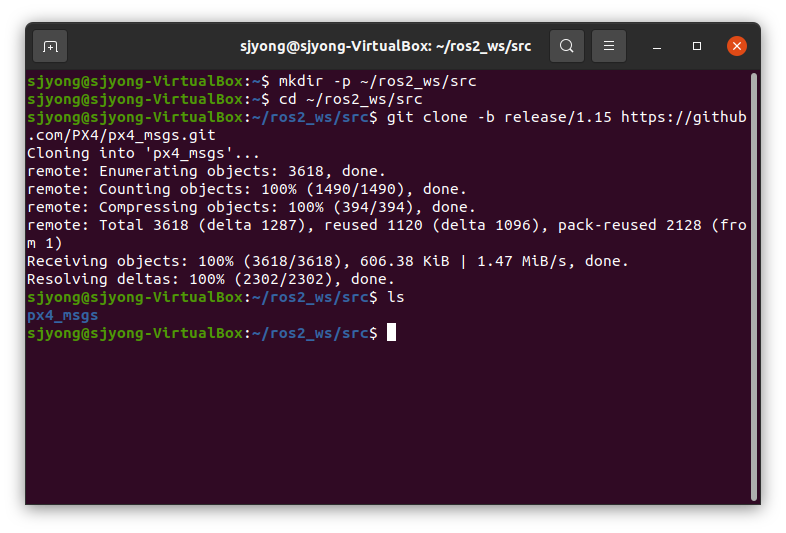
Task: Click the px4_msgs directory listing
Action: [63, 315]
